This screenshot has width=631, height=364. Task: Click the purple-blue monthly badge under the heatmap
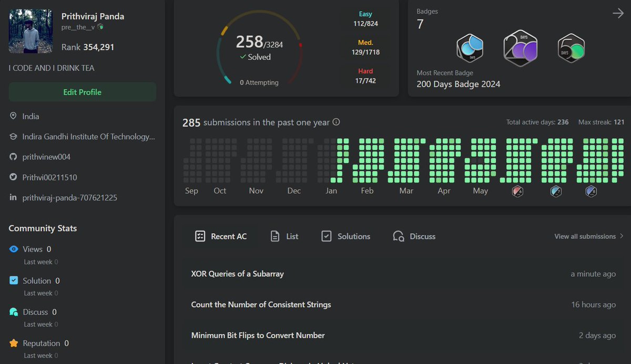[x=591, y=191]
